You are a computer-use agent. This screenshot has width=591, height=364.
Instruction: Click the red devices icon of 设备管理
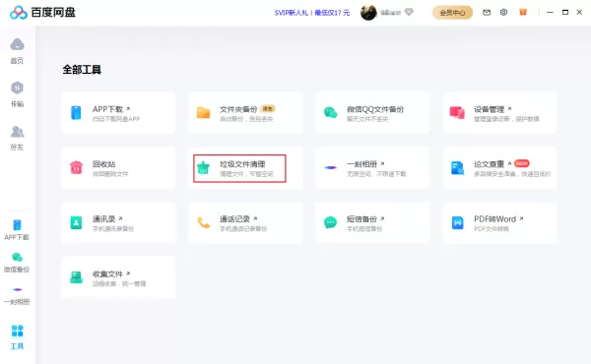pyautogui.click(x=457, y=112)
